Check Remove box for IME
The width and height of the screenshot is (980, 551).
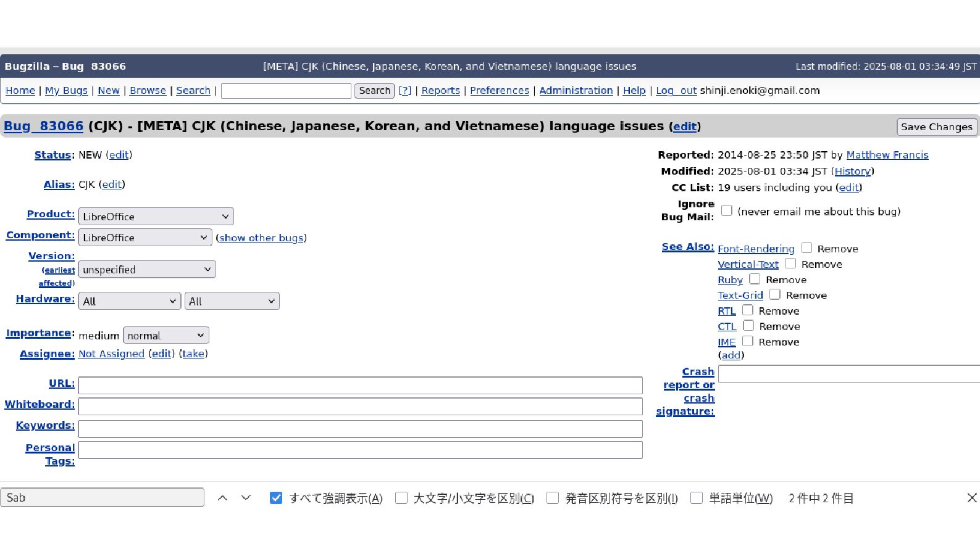pos(748,341)
